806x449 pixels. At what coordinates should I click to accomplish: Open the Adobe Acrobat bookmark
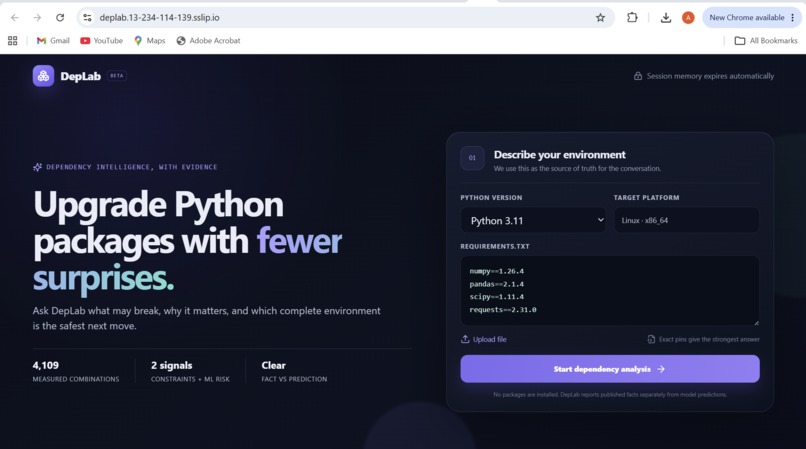(x=208, y=41)
